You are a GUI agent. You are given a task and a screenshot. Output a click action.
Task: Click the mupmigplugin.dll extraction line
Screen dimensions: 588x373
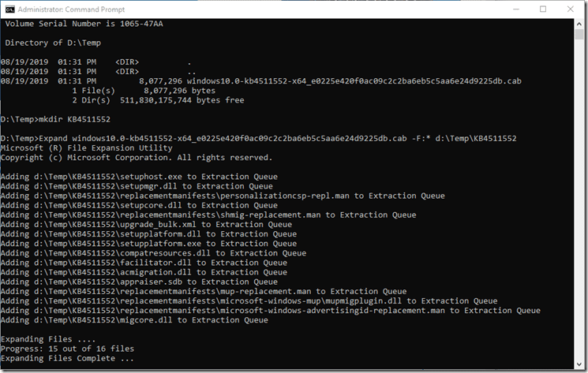pyautogui.click(x=249, y=301)
